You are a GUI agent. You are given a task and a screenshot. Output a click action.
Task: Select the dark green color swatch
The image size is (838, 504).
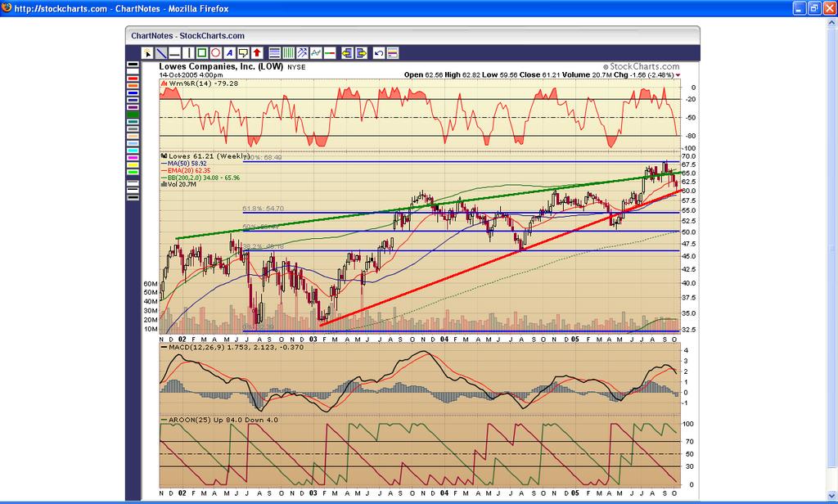pyautogui.click(x=133, y=115)
